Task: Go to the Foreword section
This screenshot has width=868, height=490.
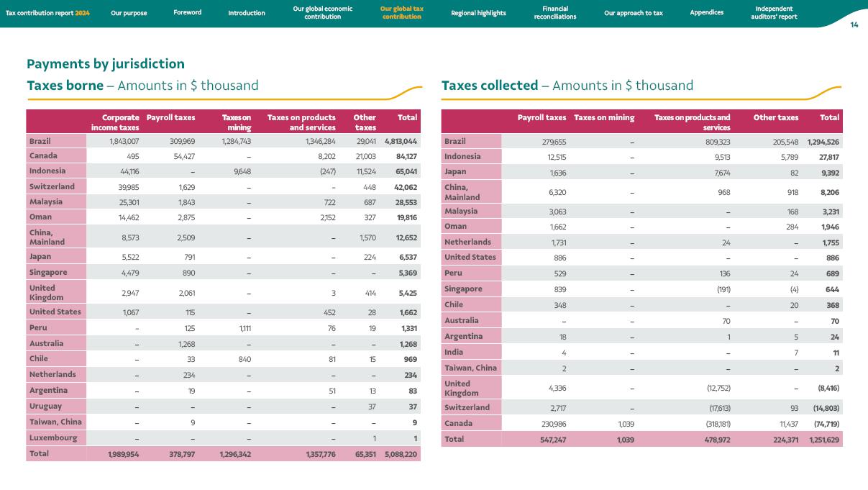Action: [187, 13]
